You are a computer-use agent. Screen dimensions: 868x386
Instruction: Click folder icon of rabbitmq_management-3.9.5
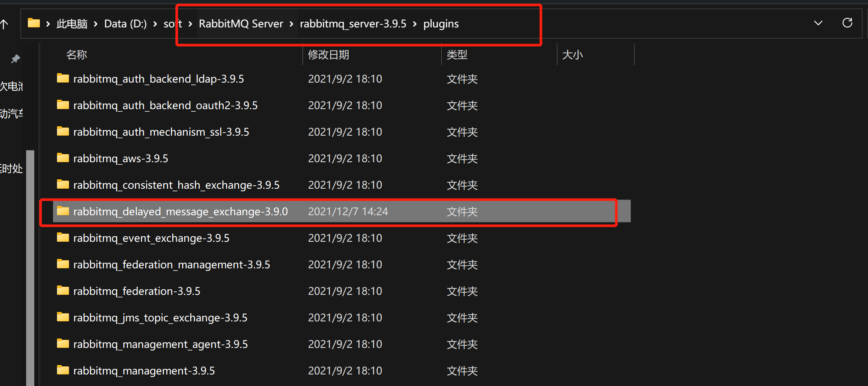(x=63, y=370)
